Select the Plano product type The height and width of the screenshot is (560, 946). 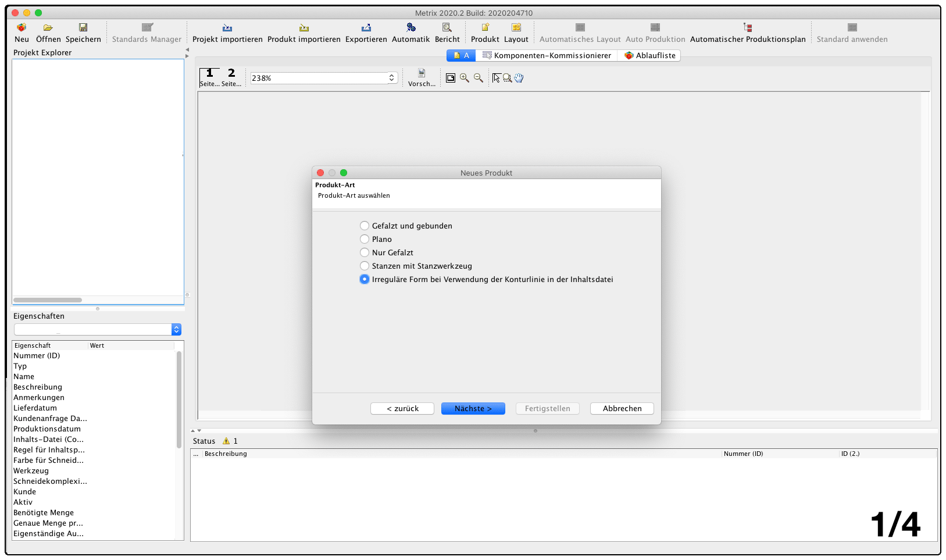[x=365, y=239]
